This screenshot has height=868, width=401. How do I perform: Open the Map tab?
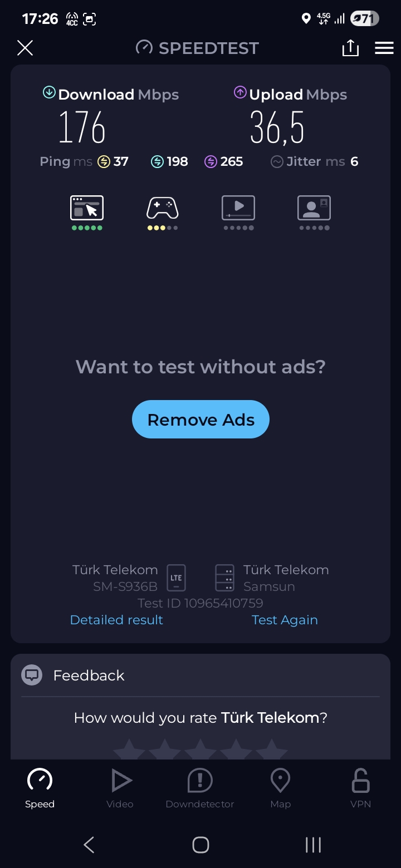[x=280, y=788]
